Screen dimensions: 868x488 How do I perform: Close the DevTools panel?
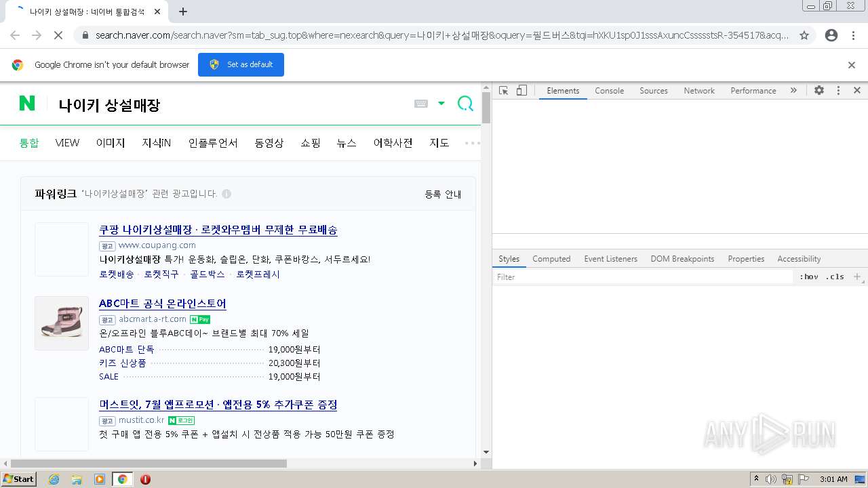point(857,90)
